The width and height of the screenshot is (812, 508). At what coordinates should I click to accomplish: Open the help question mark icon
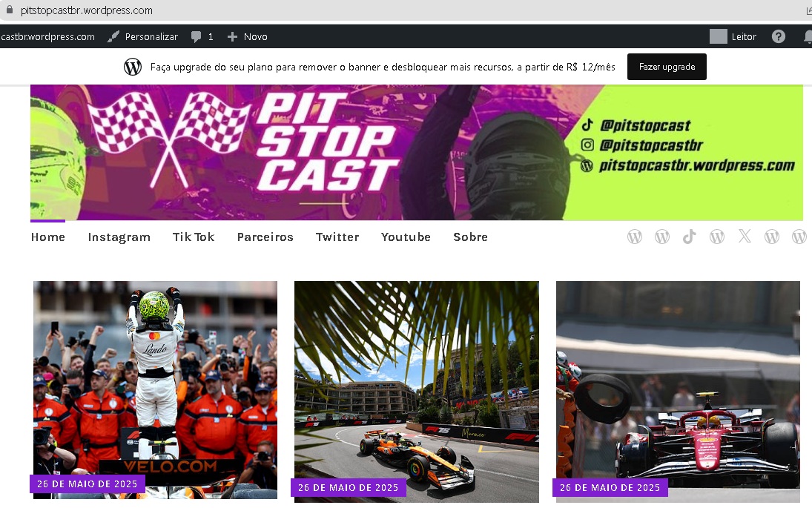(779, 36)
